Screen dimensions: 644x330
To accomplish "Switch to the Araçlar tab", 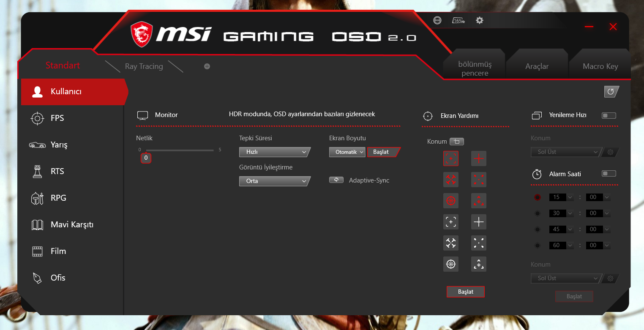I will pos(537,66).
